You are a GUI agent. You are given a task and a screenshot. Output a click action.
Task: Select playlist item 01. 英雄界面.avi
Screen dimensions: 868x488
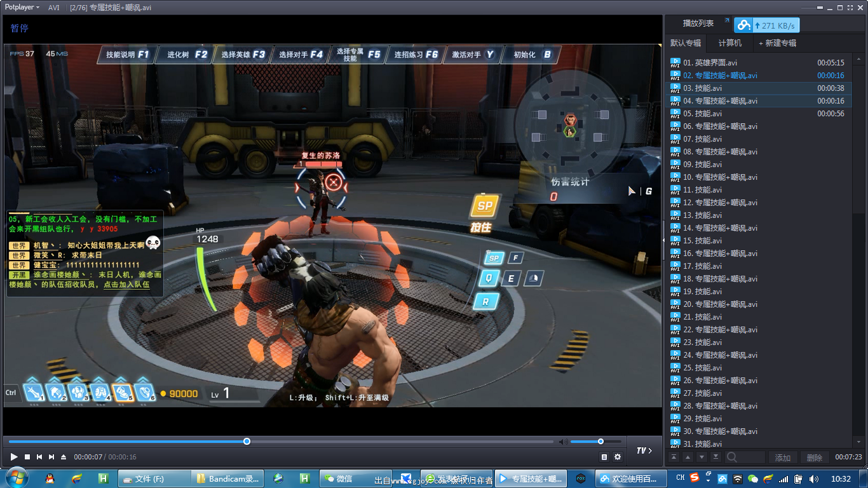(x=759, y=63)
